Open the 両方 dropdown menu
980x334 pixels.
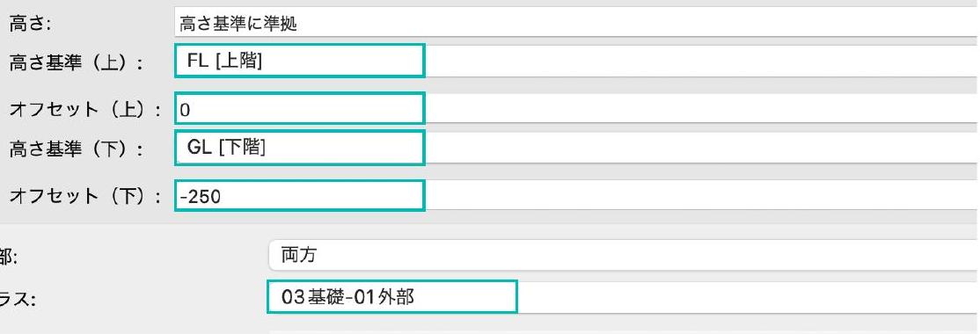[x=624, y=256]
